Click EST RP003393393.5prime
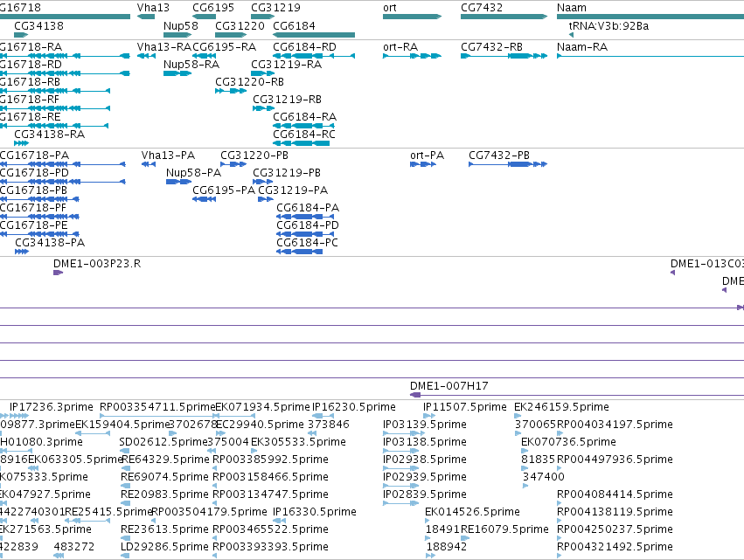744x560 pixels. click(x=270, y=548)
